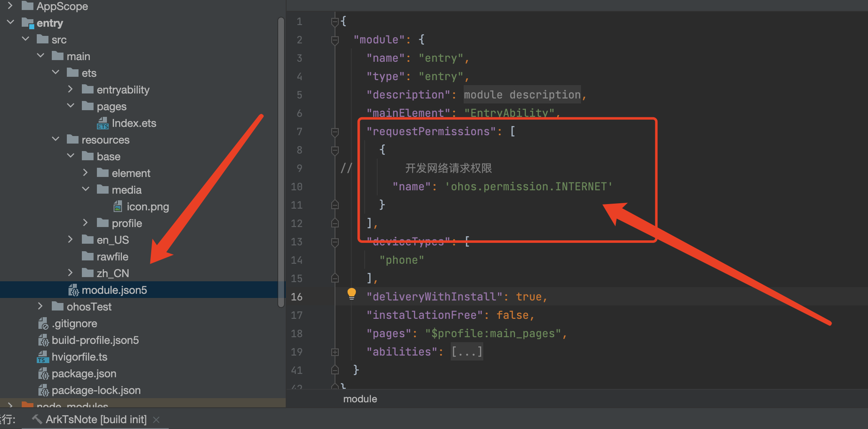
Task: Click the ohosTest folder icon
Action: (58, 306)
